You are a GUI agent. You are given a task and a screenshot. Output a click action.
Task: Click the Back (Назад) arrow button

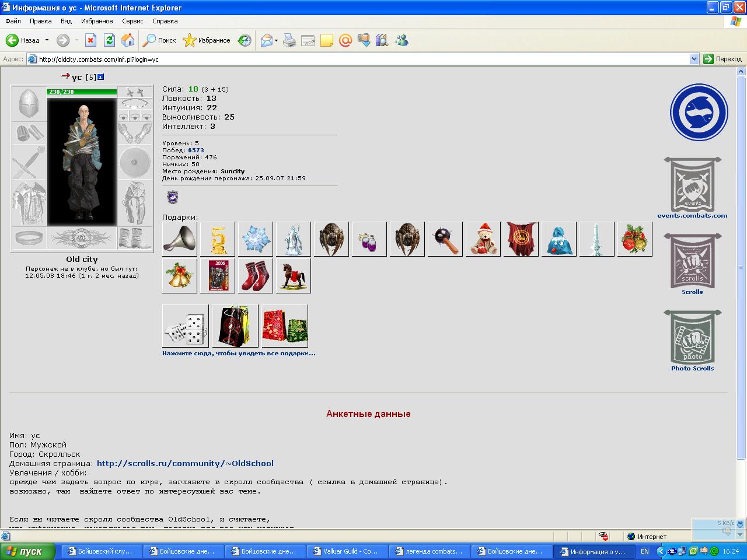(22, 40)
